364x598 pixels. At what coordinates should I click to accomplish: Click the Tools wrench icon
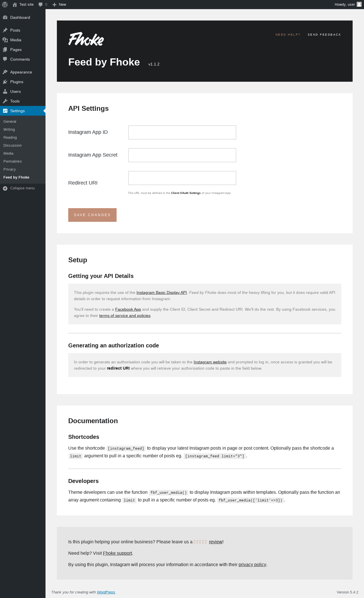[5, 101]
